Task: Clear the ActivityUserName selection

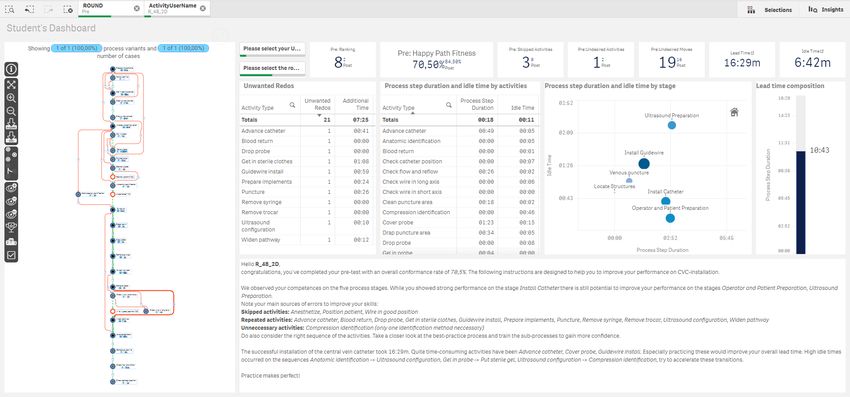Action: 202,8
